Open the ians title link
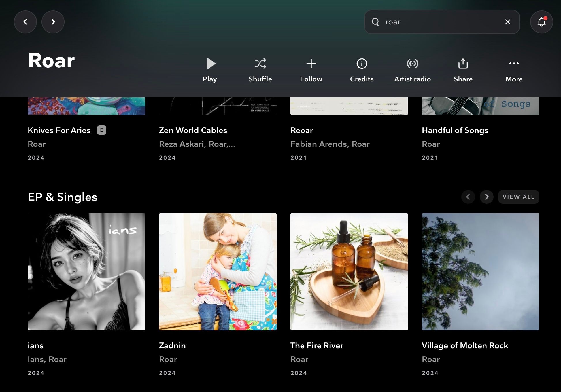 point(35,345)
